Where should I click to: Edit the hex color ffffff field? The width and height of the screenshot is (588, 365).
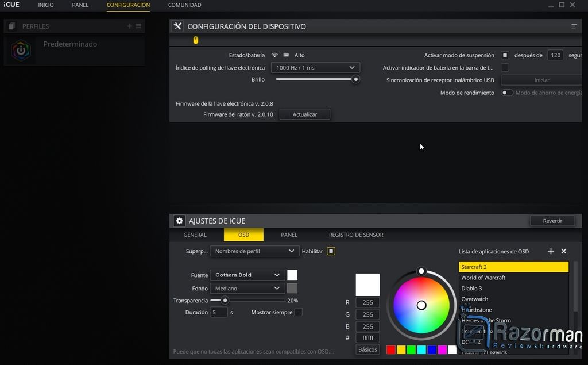(x=367, y=337)
